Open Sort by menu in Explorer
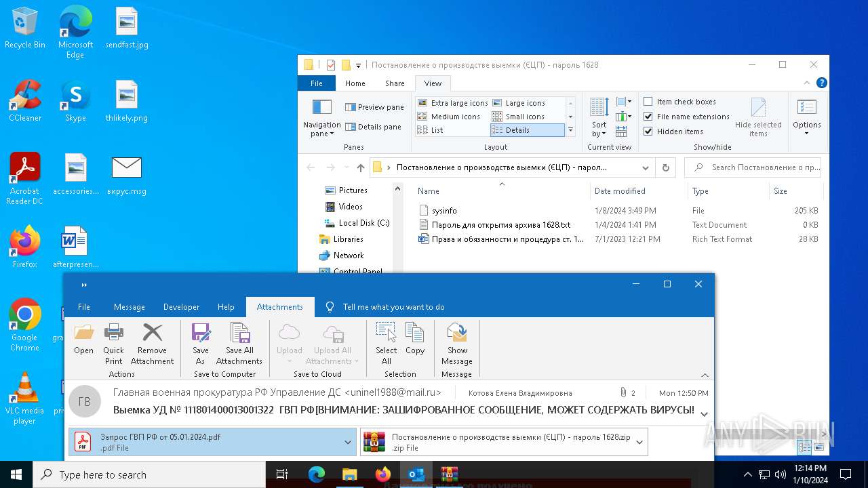The height and width of the screenshot is (488, 868). click(x=599, y=118)
